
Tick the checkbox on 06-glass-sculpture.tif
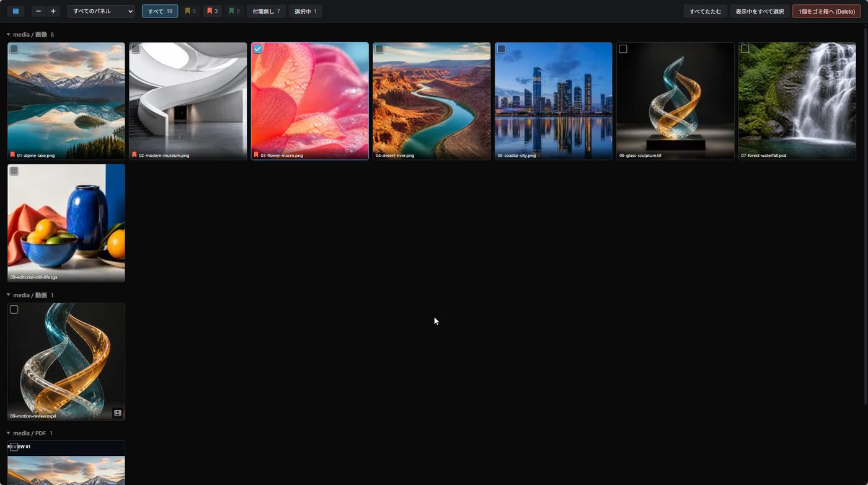tap(623, 49)
